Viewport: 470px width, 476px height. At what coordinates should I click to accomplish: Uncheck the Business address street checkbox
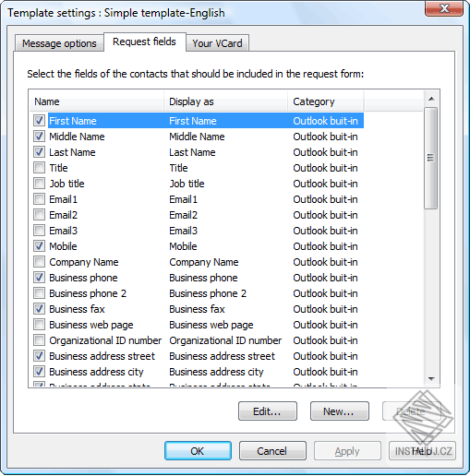(x=39, y=356)
